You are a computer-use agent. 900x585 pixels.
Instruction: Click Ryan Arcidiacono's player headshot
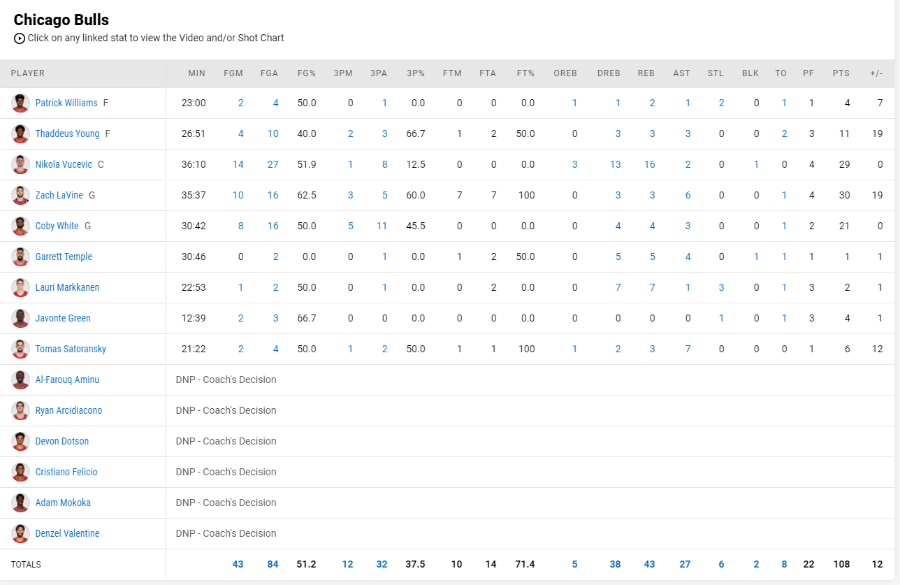coord(20,410)
